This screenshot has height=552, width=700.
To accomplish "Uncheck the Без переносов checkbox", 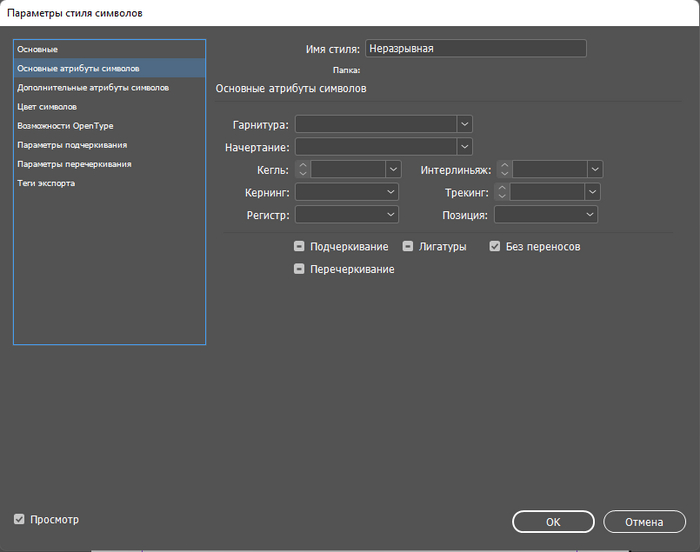I will 494,246.
